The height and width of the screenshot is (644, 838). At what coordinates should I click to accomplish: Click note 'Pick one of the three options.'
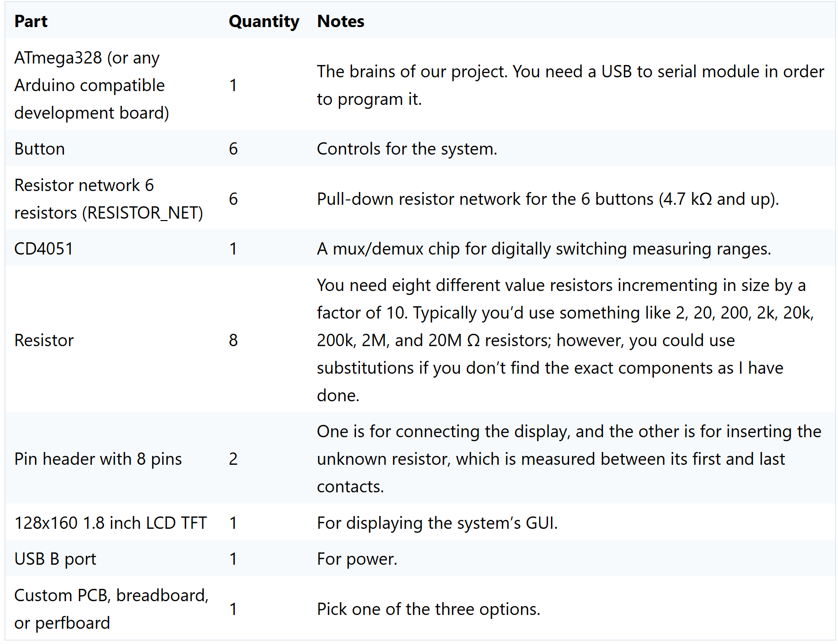[x=428, y=609]
